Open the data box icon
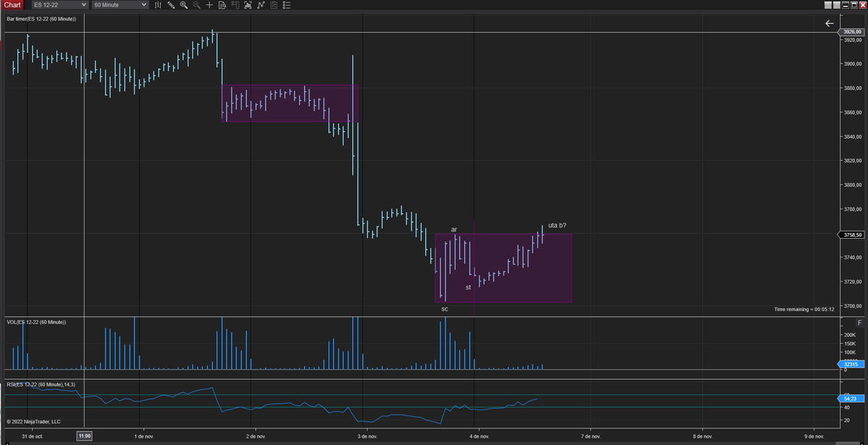Viewport: 868px width, 445px height. 222,5
